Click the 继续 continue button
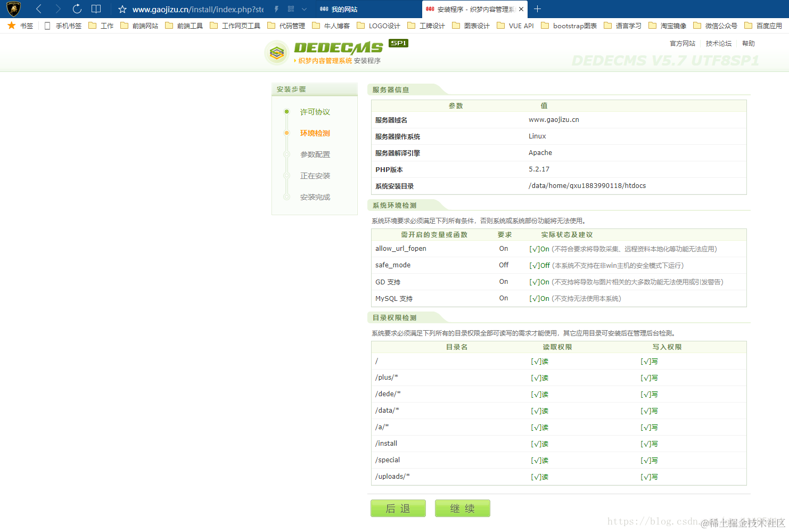This screenshot has height=532, width=789. (x=463, y=508)
